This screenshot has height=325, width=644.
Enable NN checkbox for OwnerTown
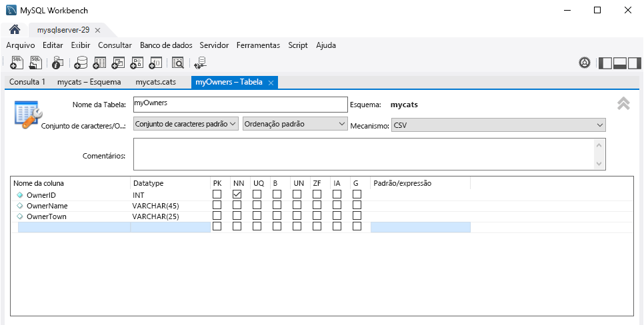(237, 215)
